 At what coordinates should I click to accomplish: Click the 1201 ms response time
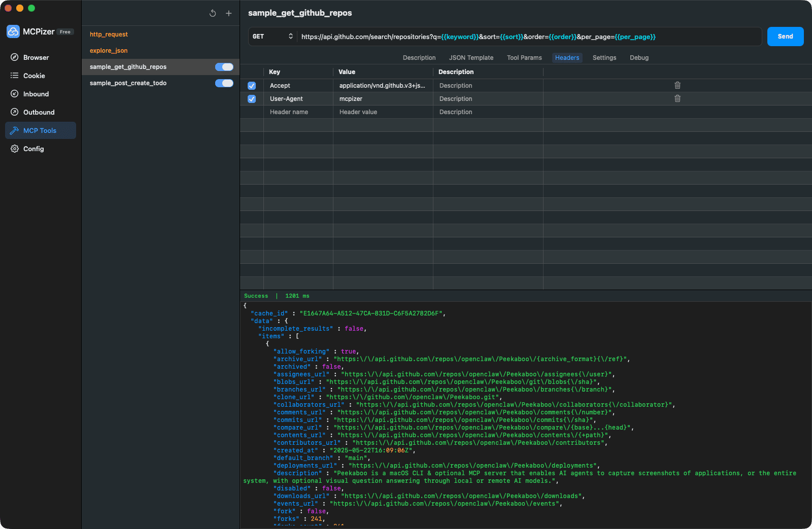[x=297, y=296]
